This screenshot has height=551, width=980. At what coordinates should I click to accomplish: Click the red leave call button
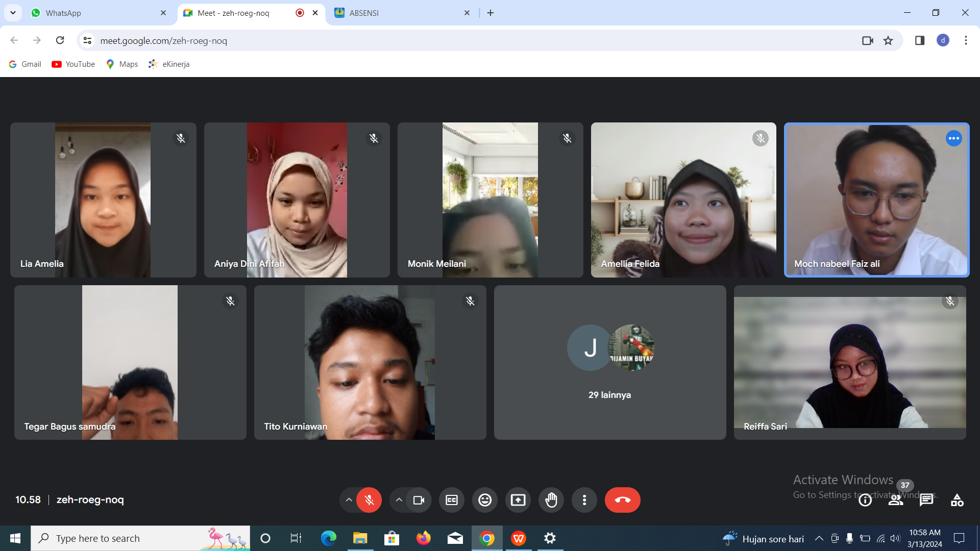(x=622, y=500)
